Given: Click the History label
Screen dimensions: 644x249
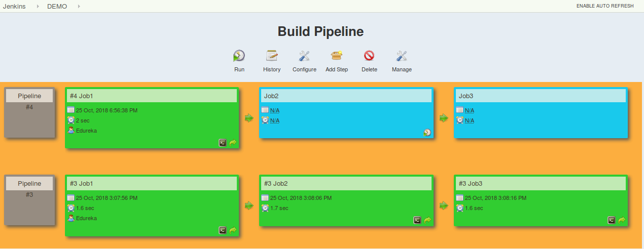Looking at the screenshot, I should 272,69.
